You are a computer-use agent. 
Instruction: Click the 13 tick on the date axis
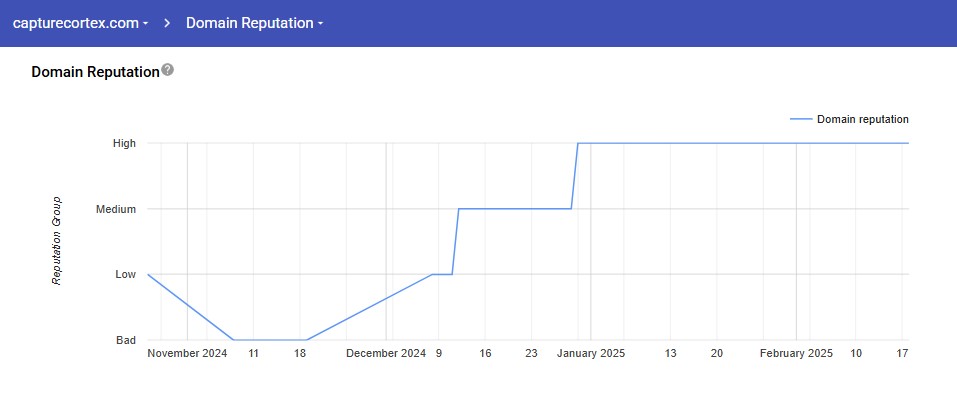[x=671, y=353]
